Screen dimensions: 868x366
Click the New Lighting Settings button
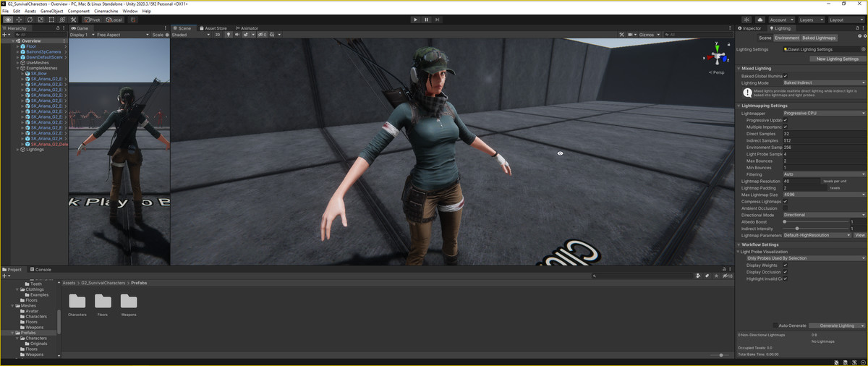[x=837, y=59]
